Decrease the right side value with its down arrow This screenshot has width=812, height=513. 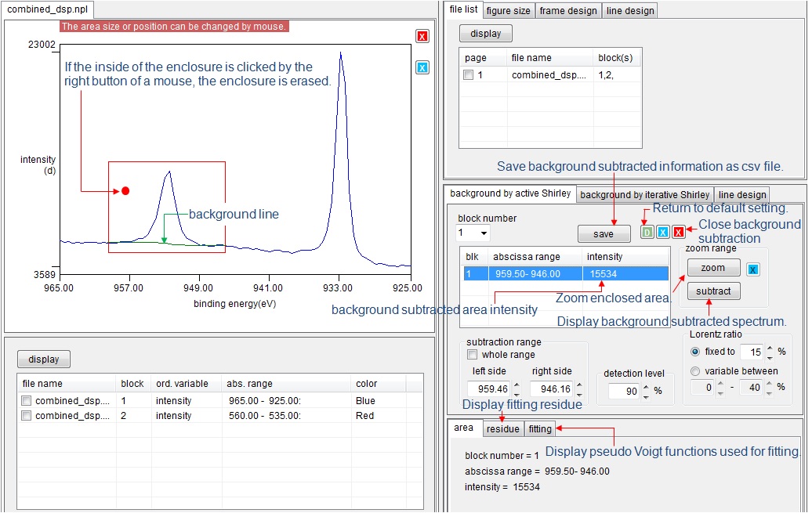point(579,393)
